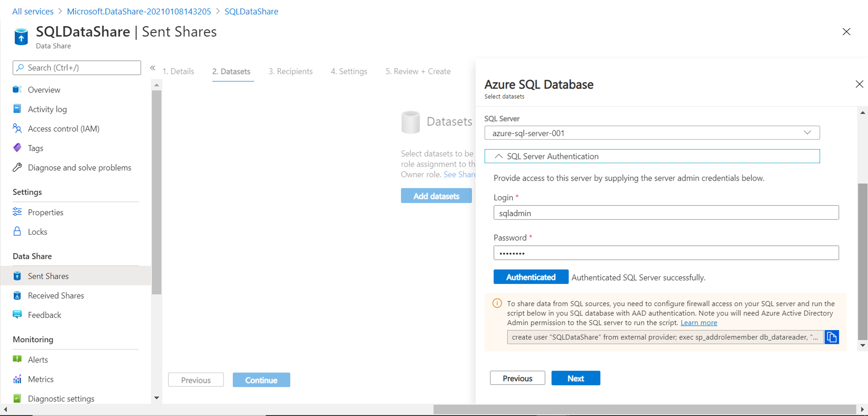Go to the 4. Settings tab
The height and width of the screenshot is (416, 868).
pyautogui.click(x=349, y=71)
